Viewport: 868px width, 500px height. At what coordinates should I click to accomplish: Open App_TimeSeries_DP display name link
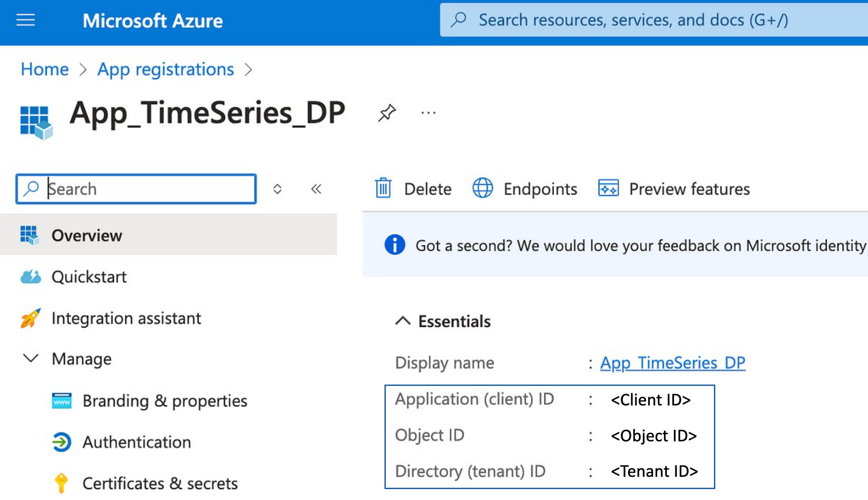coord(672,363)
